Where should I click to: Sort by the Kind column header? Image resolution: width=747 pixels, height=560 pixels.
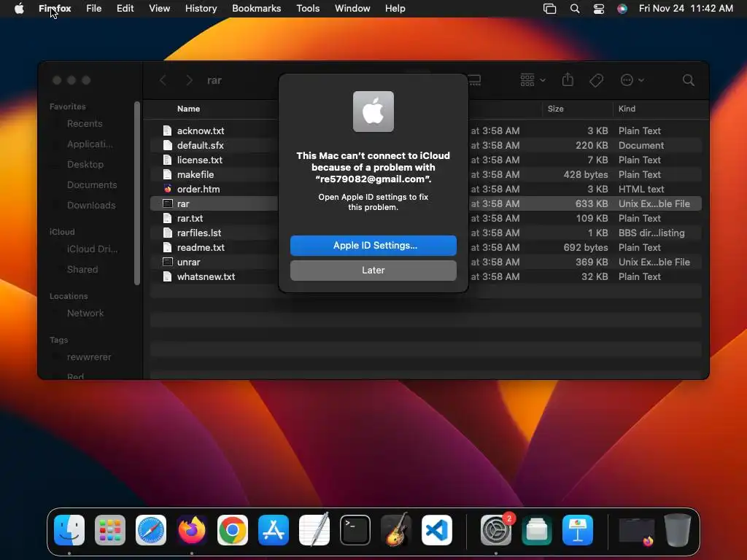coord(627,109)
